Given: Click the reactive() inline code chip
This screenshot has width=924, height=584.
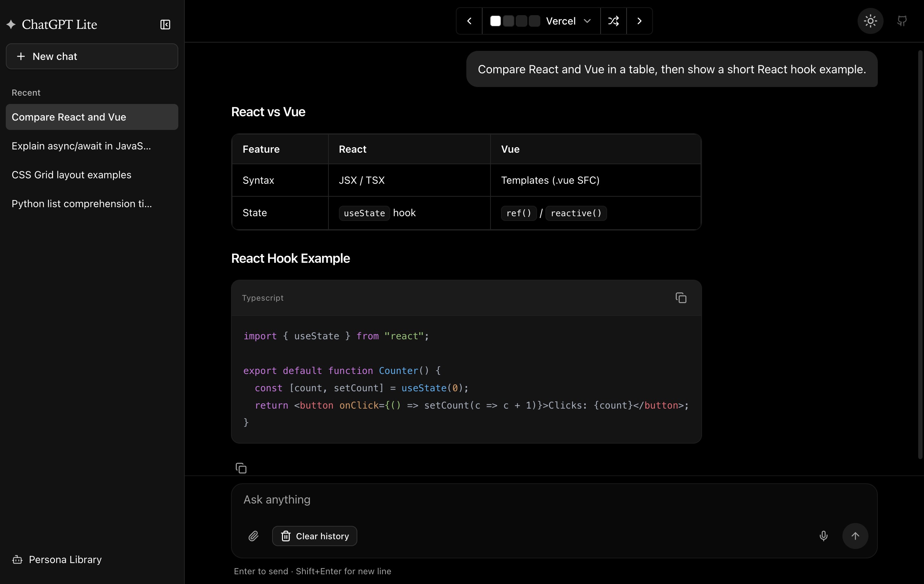Looking at the screenshot, I should (x=576, y=213).
